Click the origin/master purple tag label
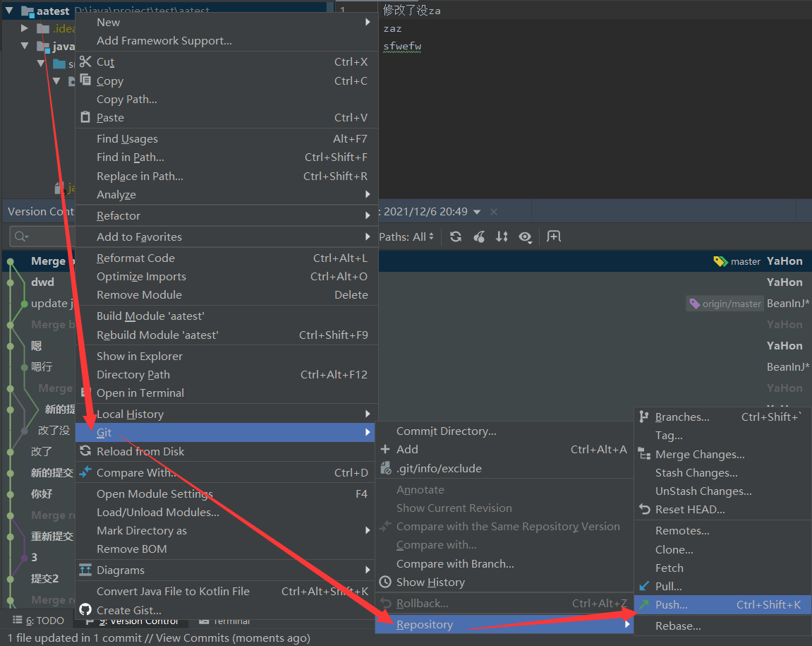 point(725,304)
